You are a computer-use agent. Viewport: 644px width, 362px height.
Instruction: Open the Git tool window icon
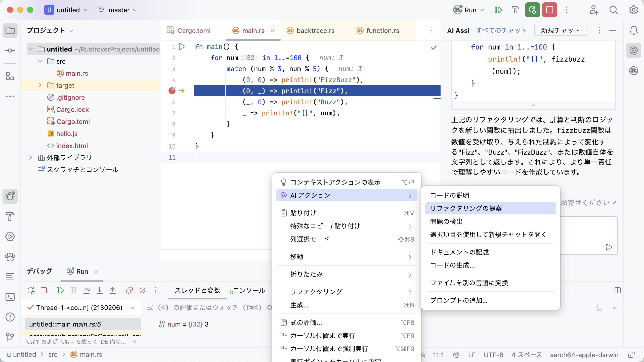pos(10,337)
